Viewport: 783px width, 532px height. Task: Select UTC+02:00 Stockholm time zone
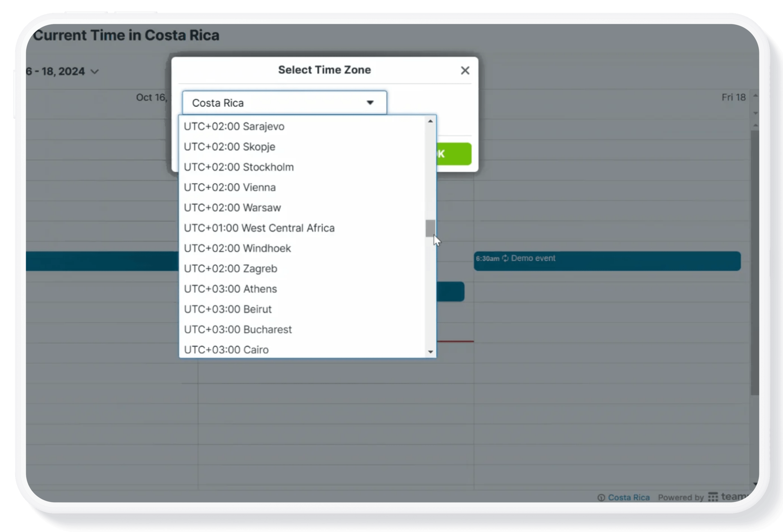tap(302, 167)
